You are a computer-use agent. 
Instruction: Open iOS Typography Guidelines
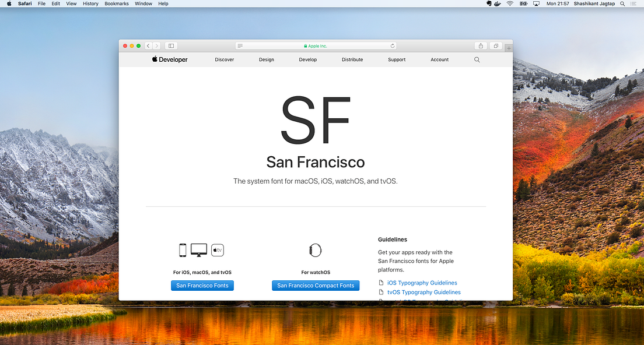(422, 283)
